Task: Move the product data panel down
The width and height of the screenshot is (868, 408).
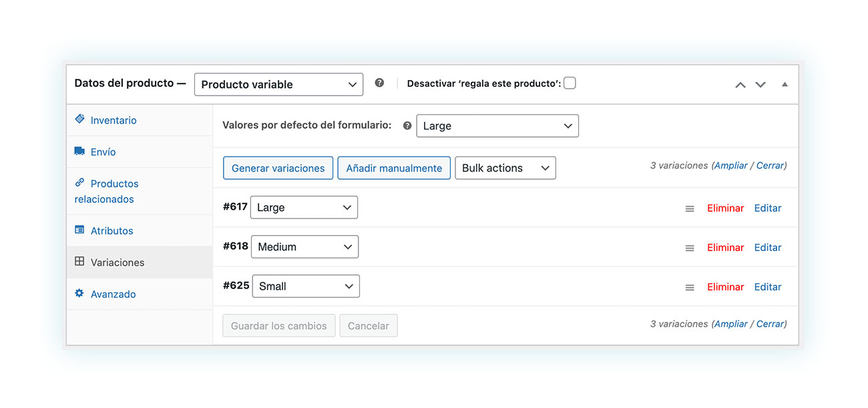Action: [761, 85]
